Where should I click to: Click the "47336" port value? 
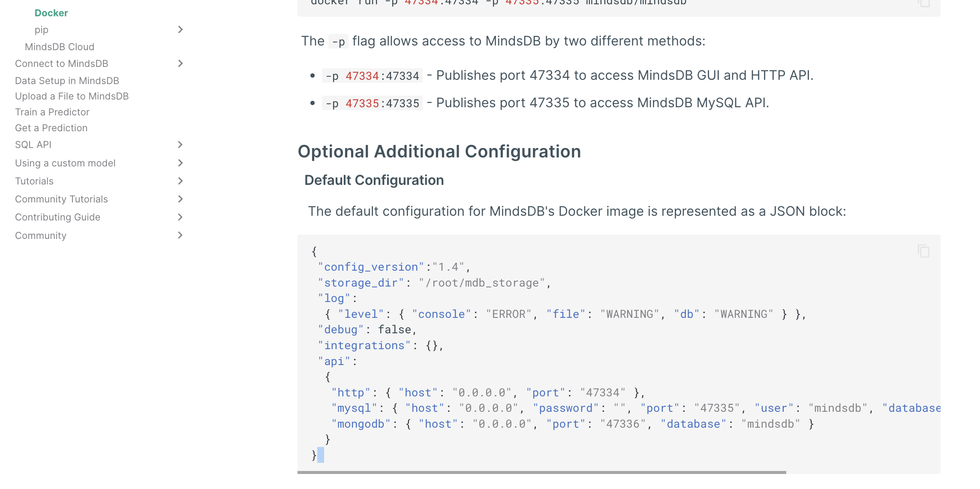(622, 424)
